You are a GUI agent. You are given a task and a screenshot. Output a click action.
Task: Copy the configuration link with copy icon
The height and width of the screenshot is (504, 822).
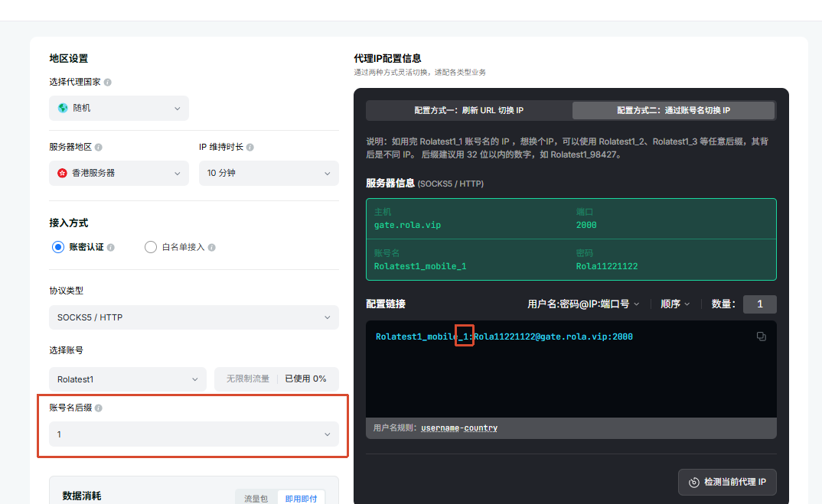pyautogui.click(x=762, y=337)
